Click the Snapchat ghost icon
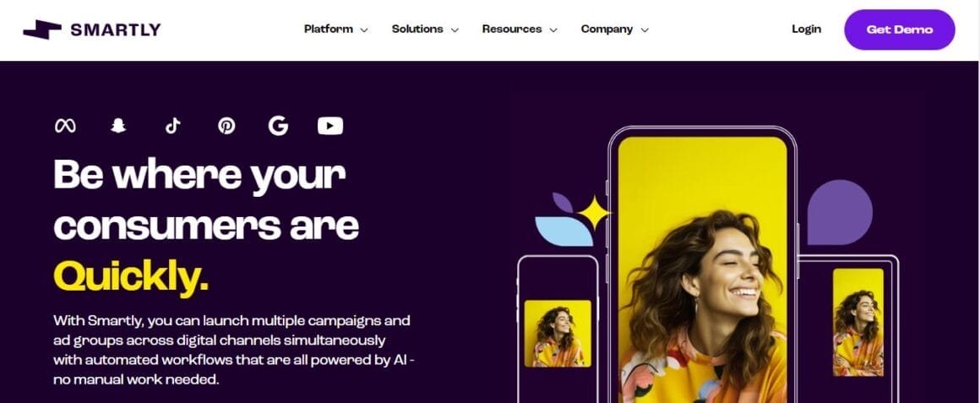980x403 pixels. click(x=118, y=126)
